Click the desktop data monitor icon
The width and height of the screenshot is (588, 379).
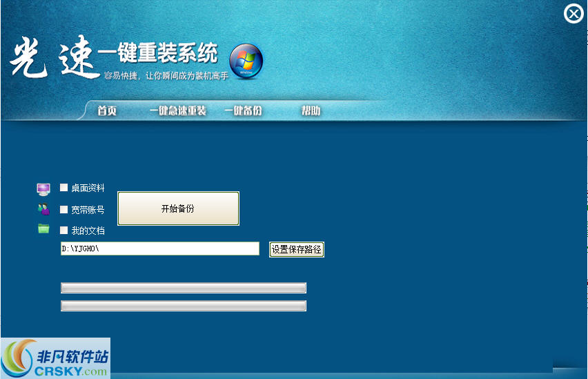pos(43,189)
